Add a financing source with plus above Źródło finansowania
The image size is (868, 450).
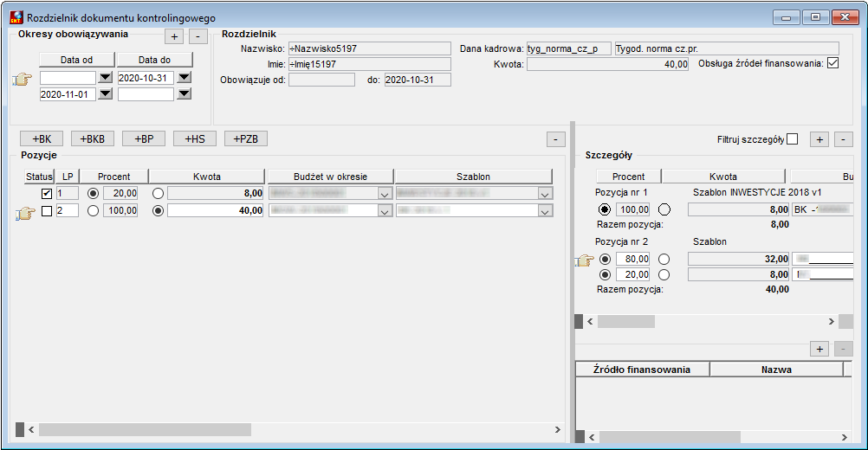coord(819,349)
